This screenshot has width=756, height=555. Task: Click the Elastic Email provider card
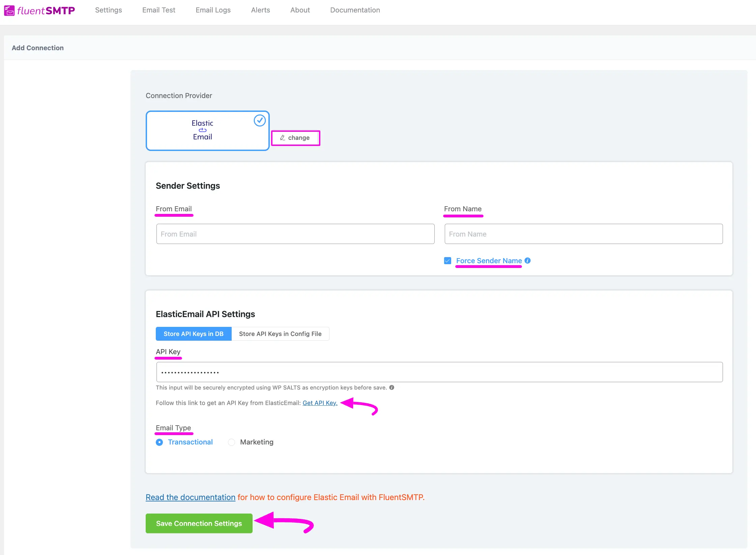point(207,130)
